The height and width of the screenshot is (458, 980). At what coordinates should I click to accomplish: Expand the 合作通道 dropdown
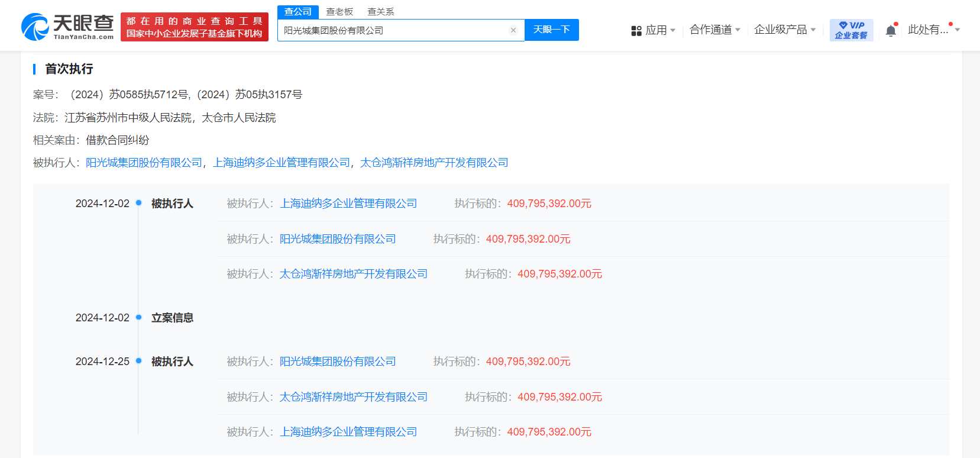[715, 30]
